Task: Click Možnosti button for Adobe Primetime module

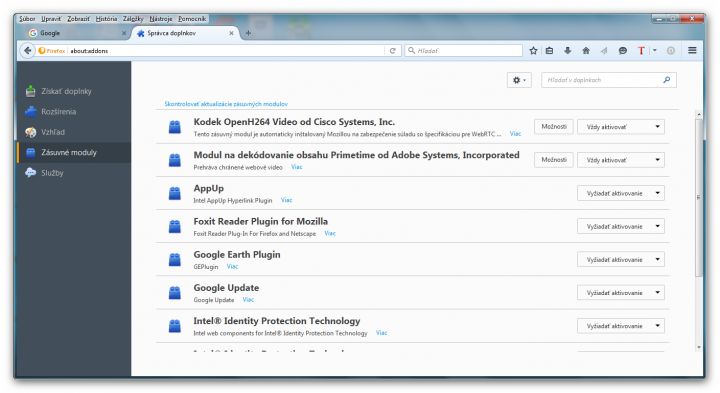Action: (x=554, y=160)
